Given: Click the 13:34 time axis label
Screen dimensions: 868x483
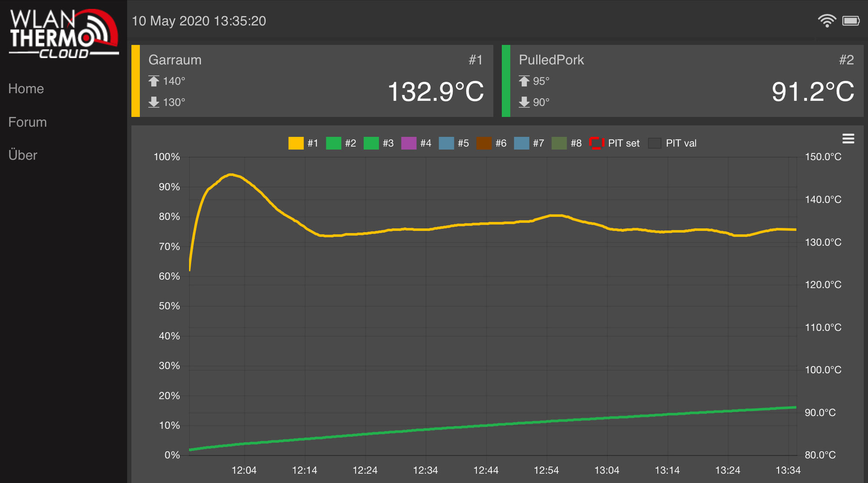Looking at the screenshot, I should point(788,470).
